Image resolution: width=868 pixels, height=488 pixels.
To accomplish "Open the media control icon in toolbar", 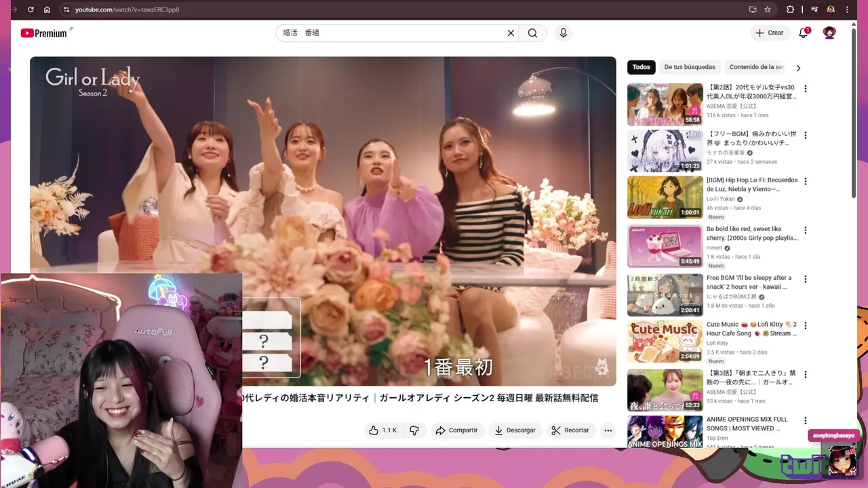I will point(814,9).
